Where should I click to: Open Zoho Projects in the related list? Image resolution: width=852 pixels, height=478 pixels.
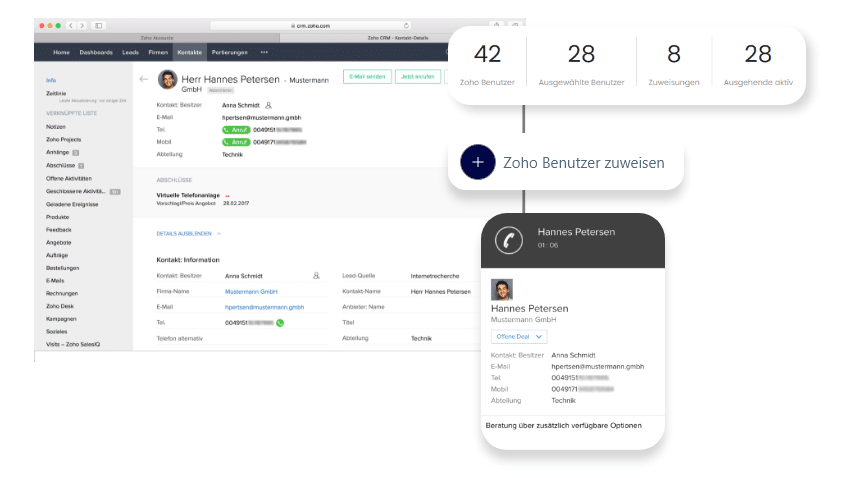(x=64, y=140)
